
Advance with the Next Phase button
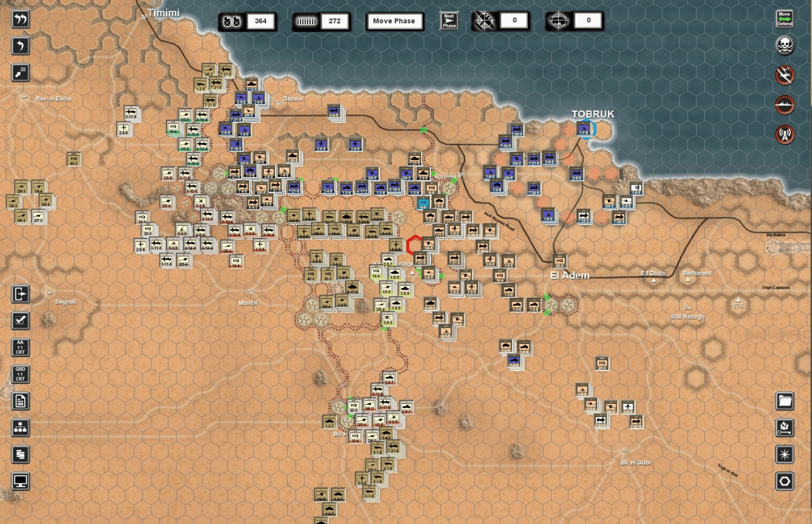point(449,21)
